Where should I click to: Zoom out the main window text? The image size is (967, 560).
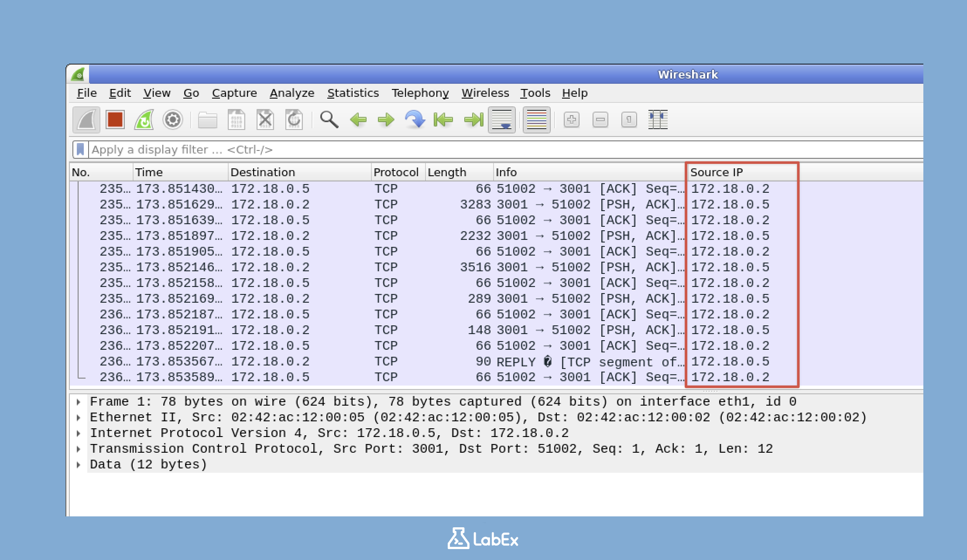pos(600,120)
